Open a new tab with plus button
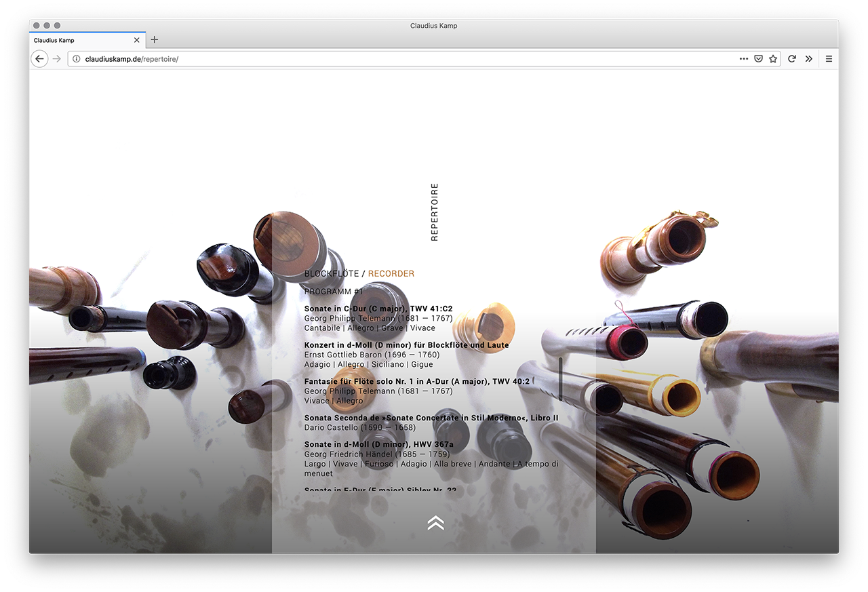The width and height of the screenshot is (868, 592). click(155, 40)
